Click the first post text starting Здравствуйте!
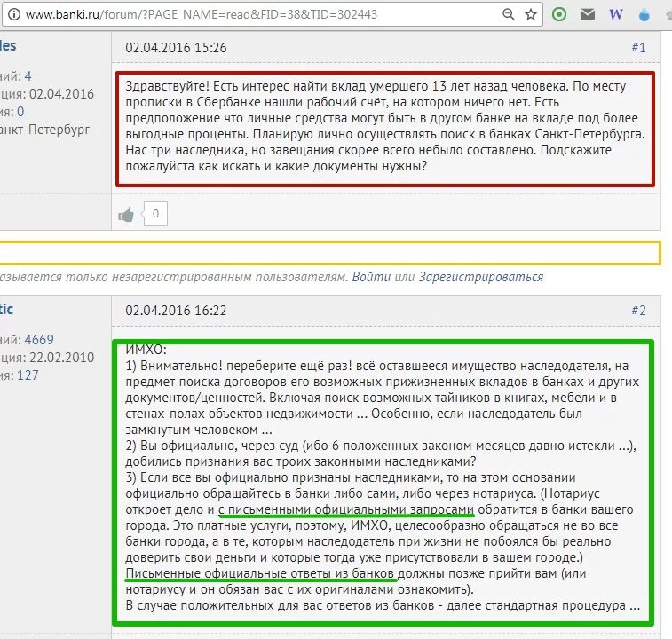This screenshot has width=672, height=639. click(x=385, y=126)
